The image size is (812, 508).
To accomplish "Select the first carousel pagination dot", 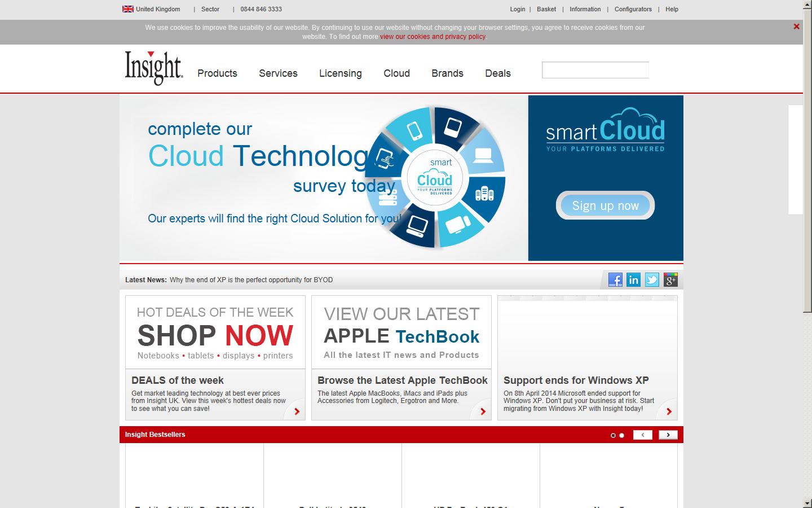I will 614,435.
